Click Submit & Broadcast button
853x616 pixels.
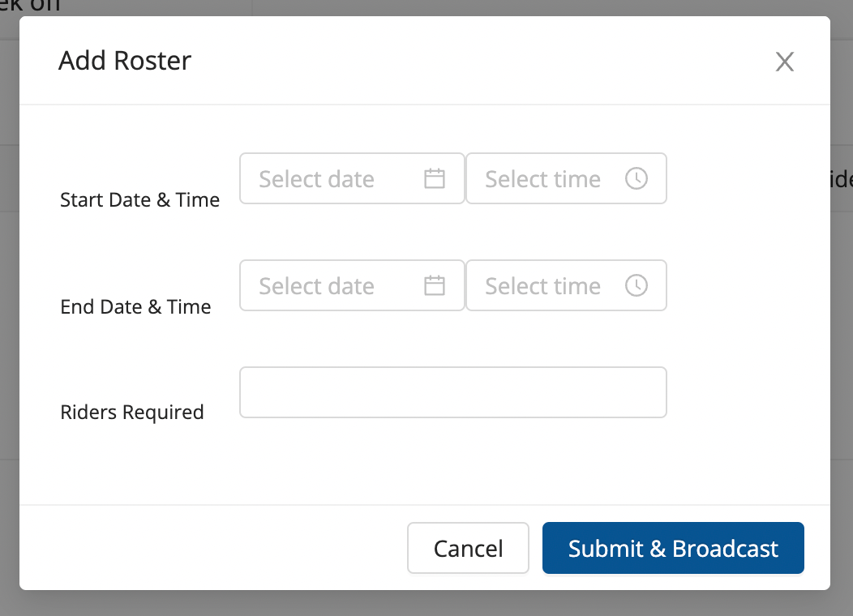(x=673, y=548)
